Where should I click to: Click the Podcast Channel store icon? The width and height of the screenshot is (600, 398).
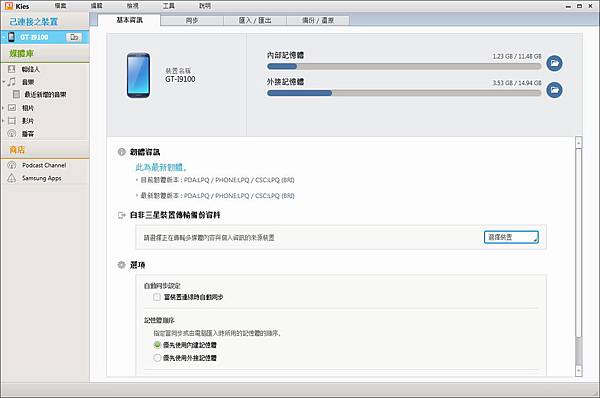12,165
